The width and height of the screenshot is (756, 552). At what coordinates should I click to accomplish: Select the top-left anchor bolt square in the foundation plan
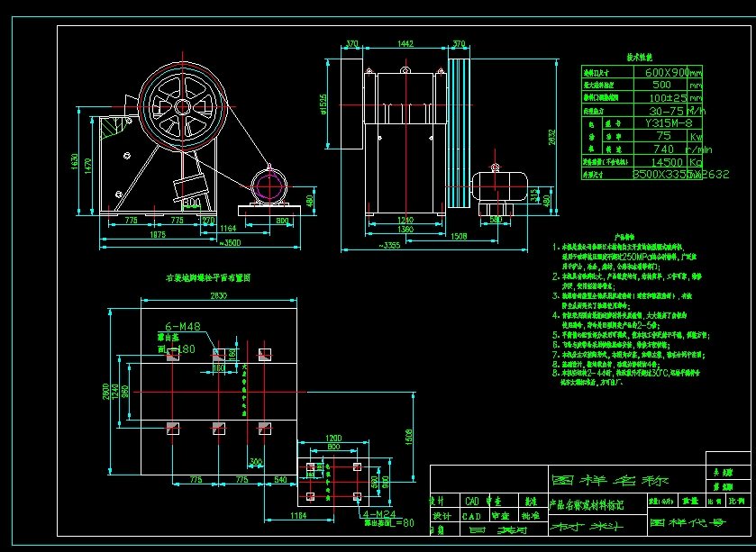[173, 353]
